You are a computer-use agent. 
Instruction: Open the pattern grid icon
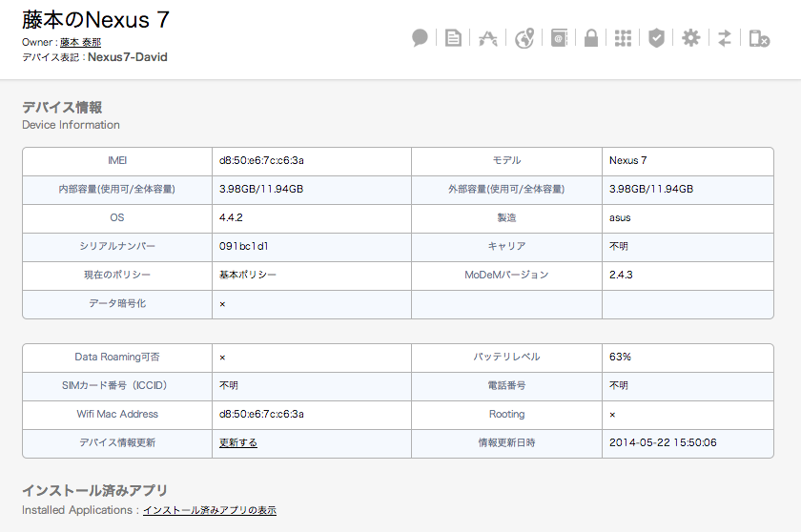click(623, 38)
